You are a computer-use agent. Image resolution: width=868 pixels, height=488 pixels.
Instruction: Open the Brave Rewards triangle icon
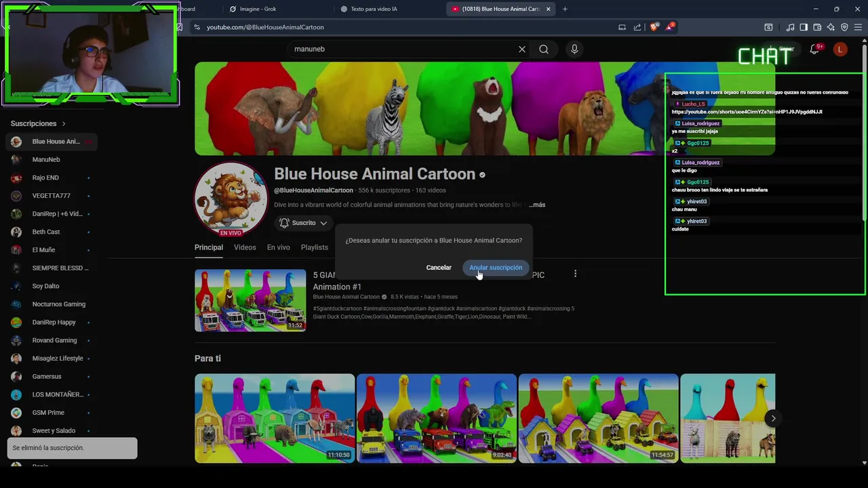point(669,27)
